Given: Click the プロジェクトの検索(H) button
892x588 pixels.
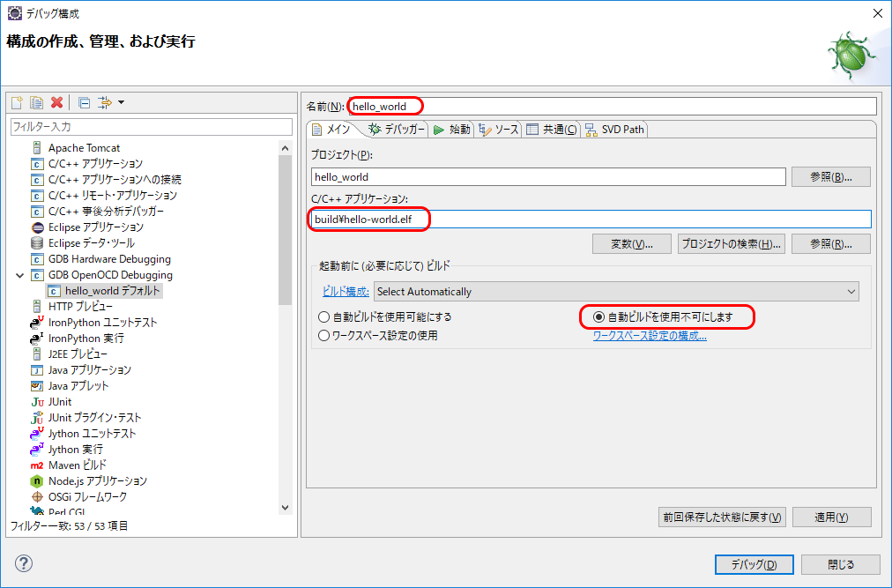Looking at the screenshot, I should tap(731, 244).
